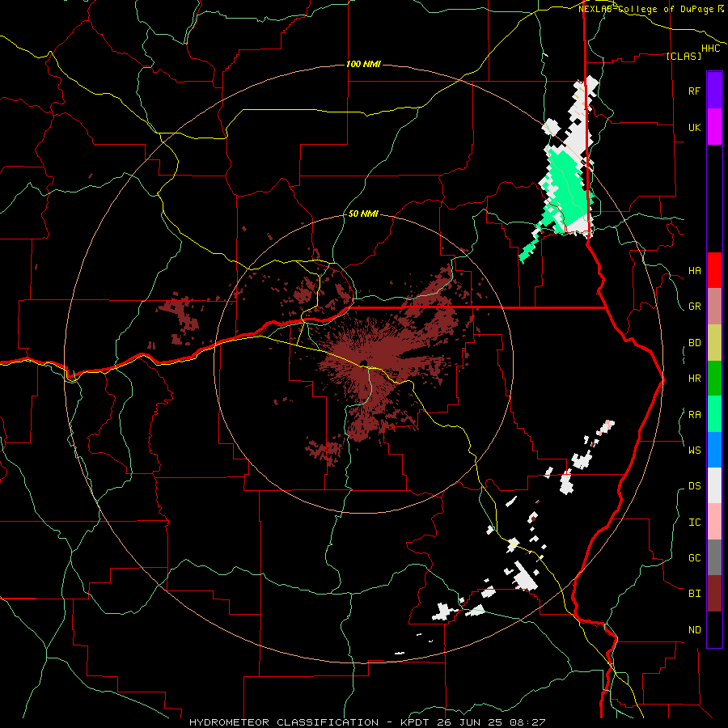Click the 'BD' legend label

[x=694, y=343]
